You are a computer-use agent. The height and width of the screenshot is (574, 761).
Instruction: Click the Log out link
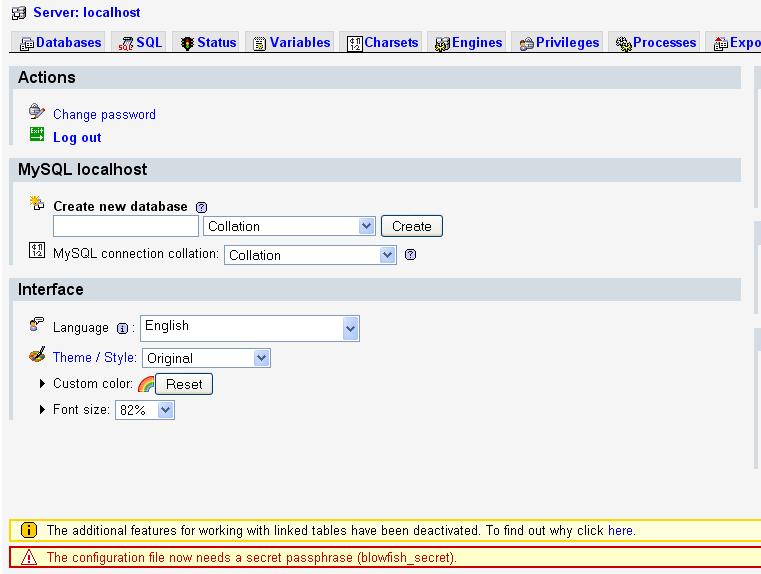(77, 137)
